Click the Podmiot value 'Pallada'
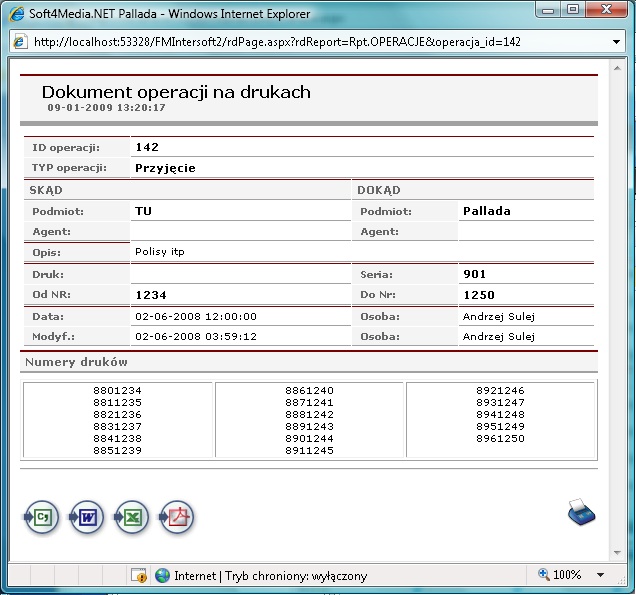Viewport: 636px width, 595px height. (x=487, y=211)
